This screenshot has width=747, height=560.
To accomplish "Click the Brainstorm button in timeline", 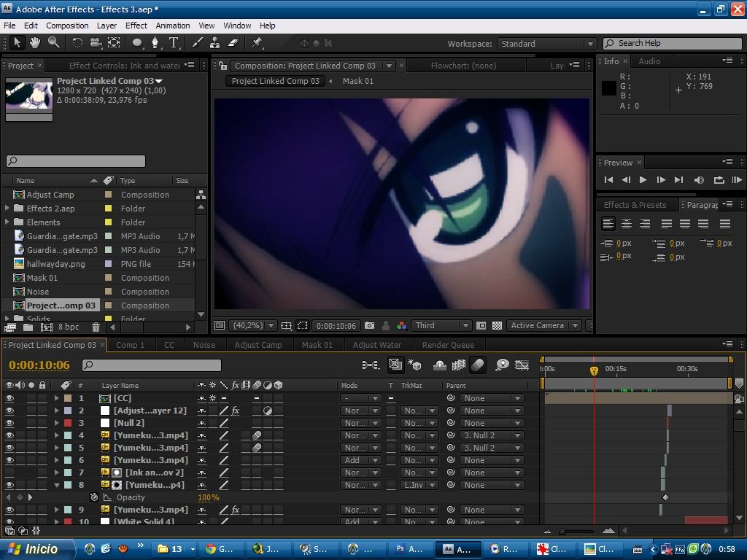I will coord(502,365).
